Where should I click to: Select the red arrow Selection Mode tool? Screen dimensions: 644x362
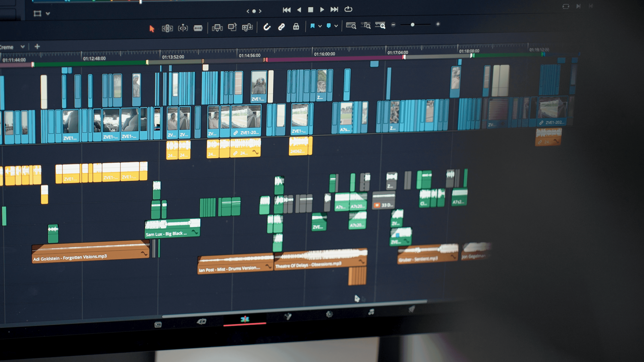tap(152, 29)
